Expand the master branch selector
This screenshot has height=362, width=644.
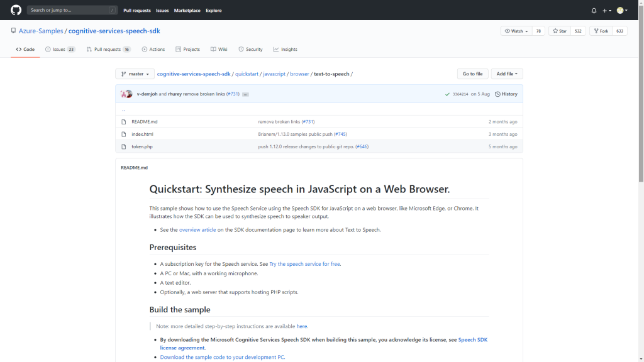tap(135, 74)
